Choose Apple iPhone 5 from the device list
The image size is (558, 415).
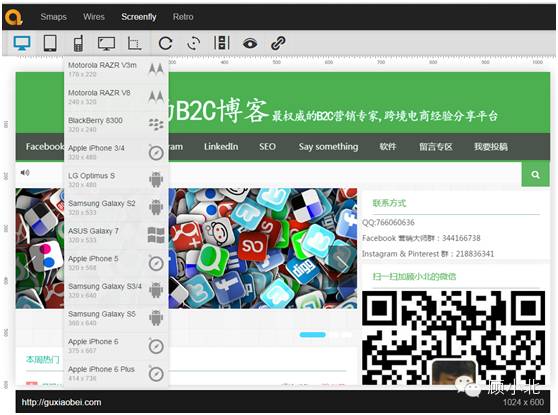click(x=116, y=263)
